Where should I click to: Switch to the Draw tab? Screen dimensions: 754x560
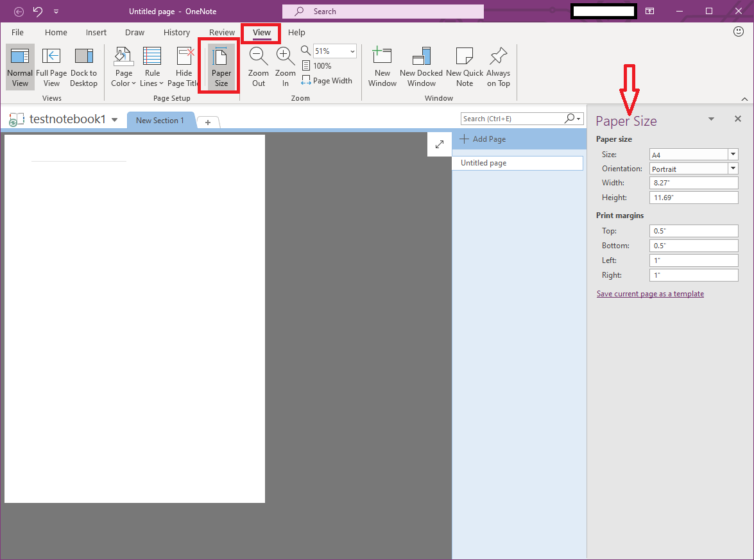point(135,32)
